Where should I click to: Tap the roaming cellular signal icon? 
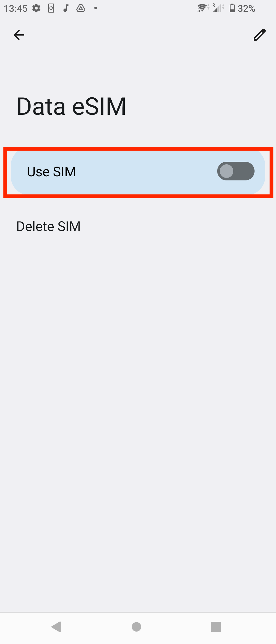[218, 8]
